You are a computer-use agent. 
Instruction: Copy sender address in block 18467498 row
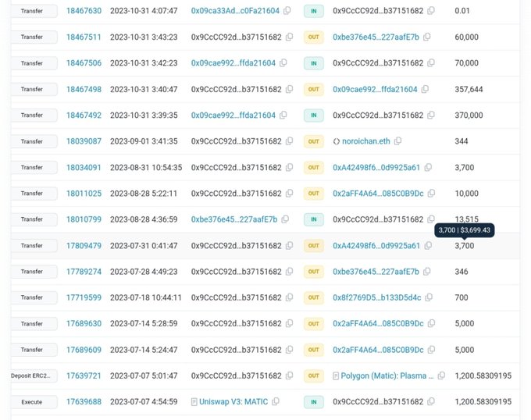[x=289, y=89]
